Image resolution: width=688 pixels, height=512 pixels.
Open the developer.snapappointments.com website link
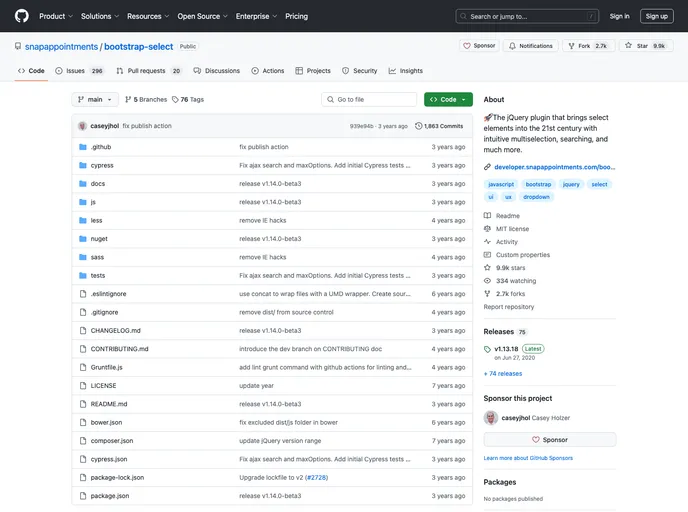555,167
